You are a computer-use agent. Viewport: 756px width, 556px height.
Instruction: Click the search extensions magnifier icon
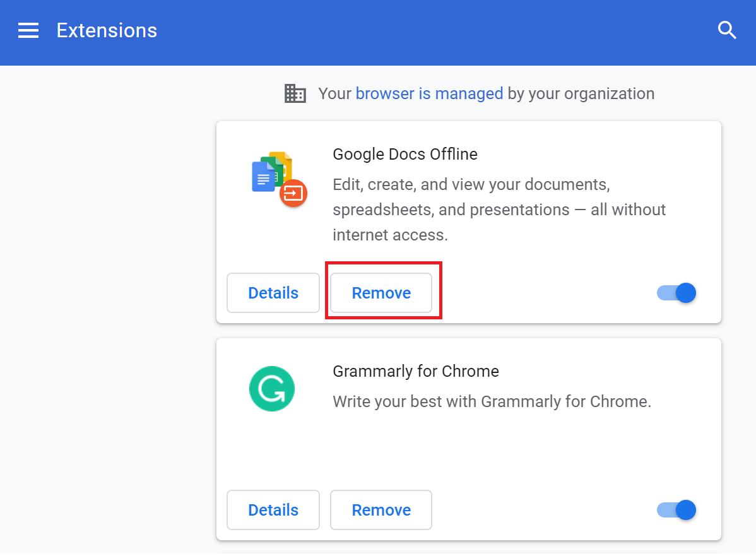[x=727, y=30]
